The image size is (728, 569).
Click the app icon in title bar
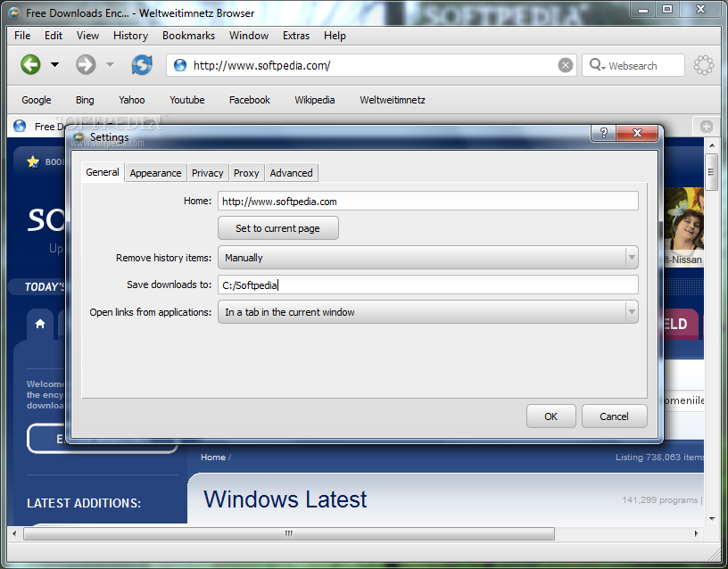[14, 13]
